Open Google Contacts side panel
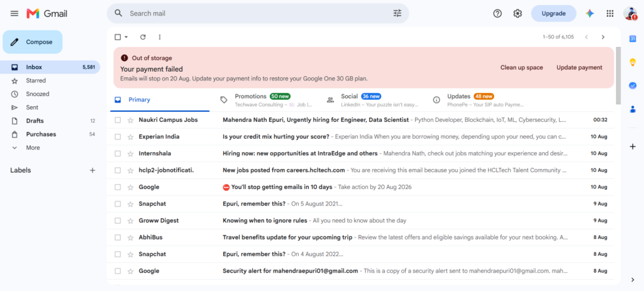 tap(633, 109)
